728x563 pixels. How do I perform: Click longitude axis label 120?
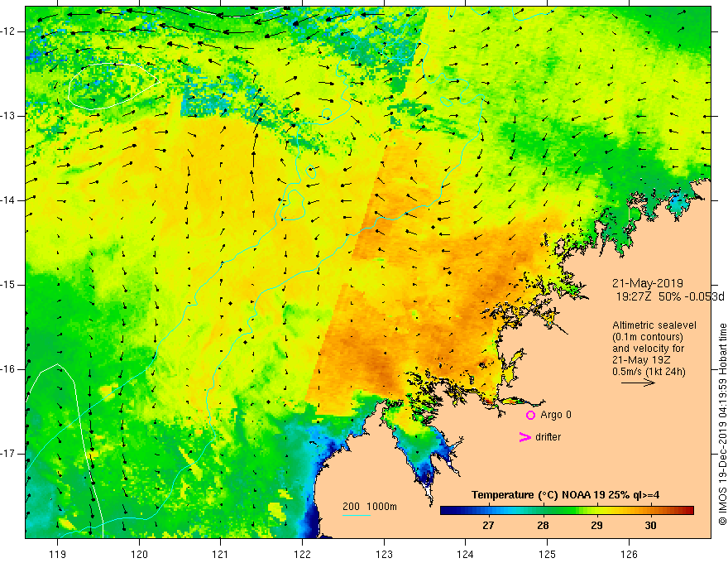click(139, 554)
